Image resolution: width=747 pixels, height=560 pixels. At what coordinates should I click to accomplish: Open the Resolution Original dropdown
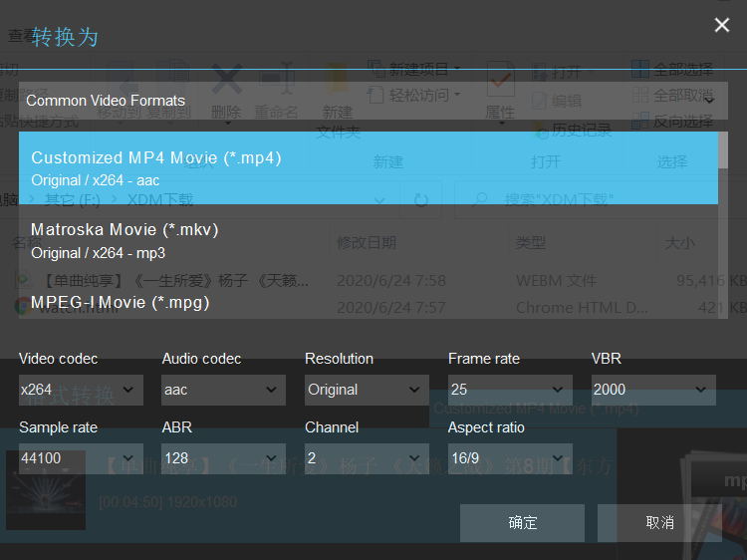pos(367,390)
